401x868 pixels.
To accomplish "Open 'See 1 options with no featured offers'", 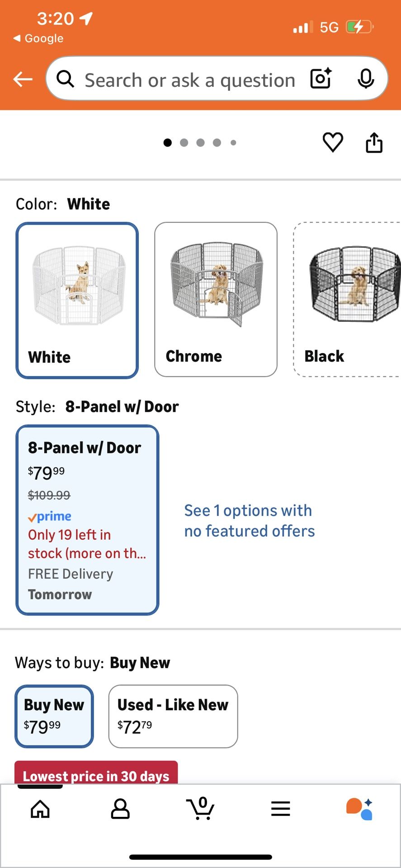I will (249, 520).
